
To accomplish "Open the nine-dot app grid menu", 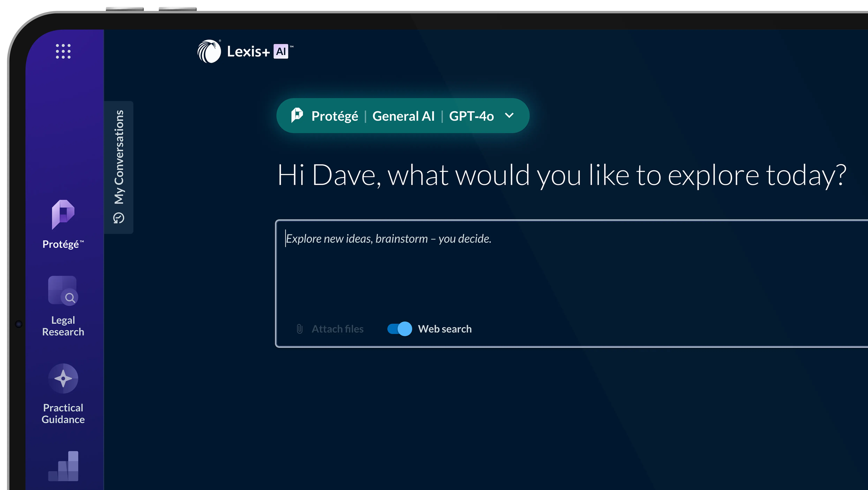I will coord(63,51).
